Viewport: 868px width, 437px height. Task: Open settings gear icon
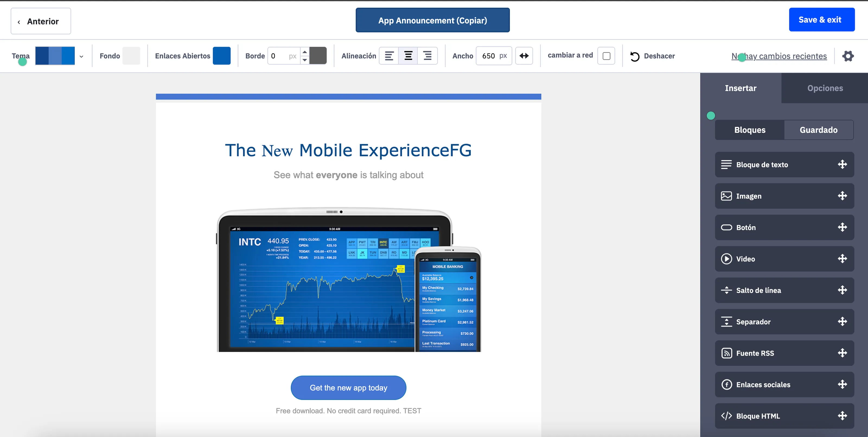pyautogui.click(x=848, y=56)
